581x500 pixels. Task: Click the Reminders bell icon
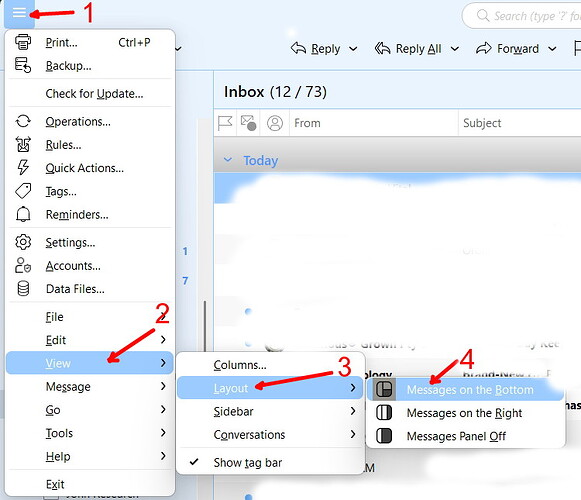point(23,214)
